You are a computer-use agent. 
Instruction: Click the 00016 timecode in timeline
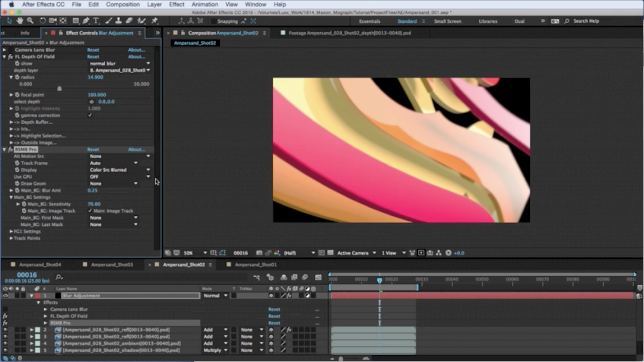[x=27, y=275]
